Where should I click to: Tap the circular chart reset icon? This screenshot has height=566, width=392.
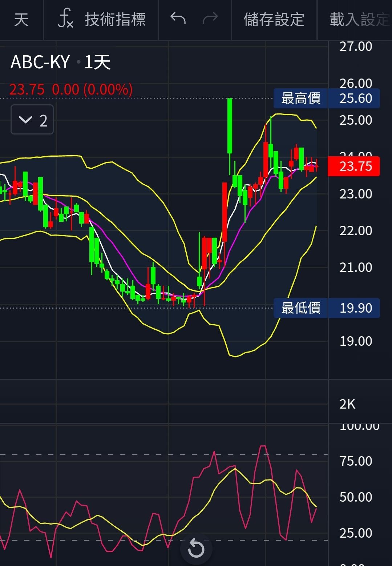[196, 549]
